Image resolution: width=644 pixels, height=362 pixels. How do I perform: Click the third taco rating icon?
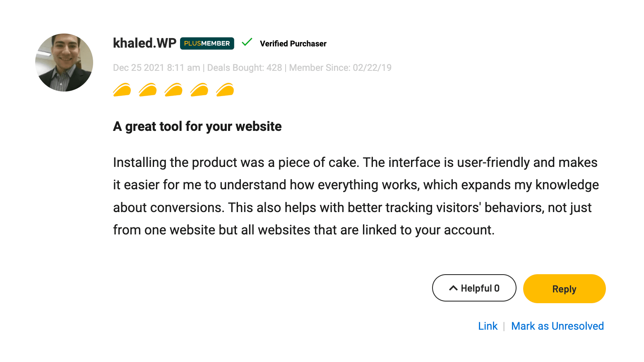(173, 90)
